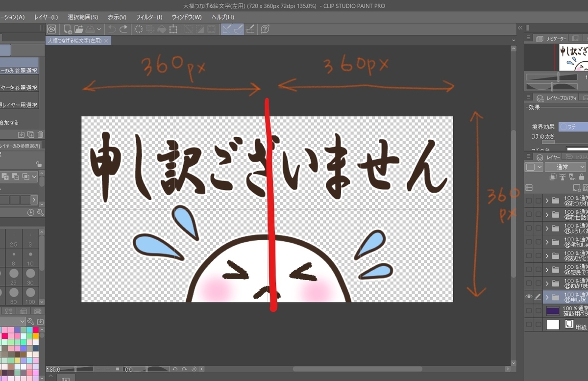Click the New Raster Layer icon
Viewport: 588px width, 381px height.
coord(577,188)
